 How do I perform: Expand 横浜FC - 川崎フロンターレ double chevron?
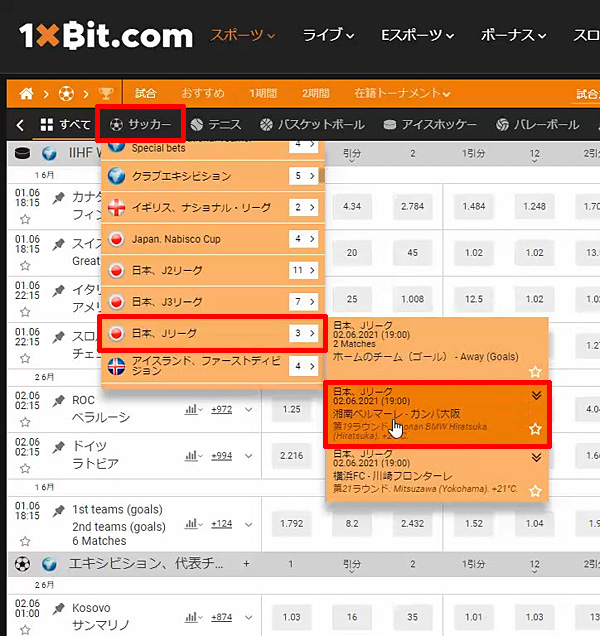click(536, 458)
